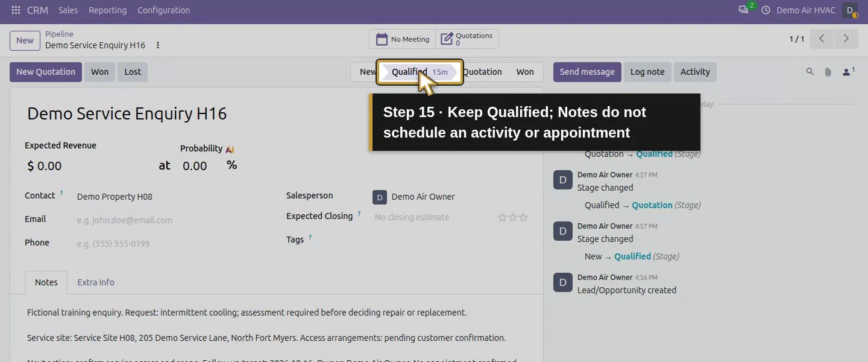Show followers person icon
The height and width of the screenshot is (362, 868).
click(848, 72)
